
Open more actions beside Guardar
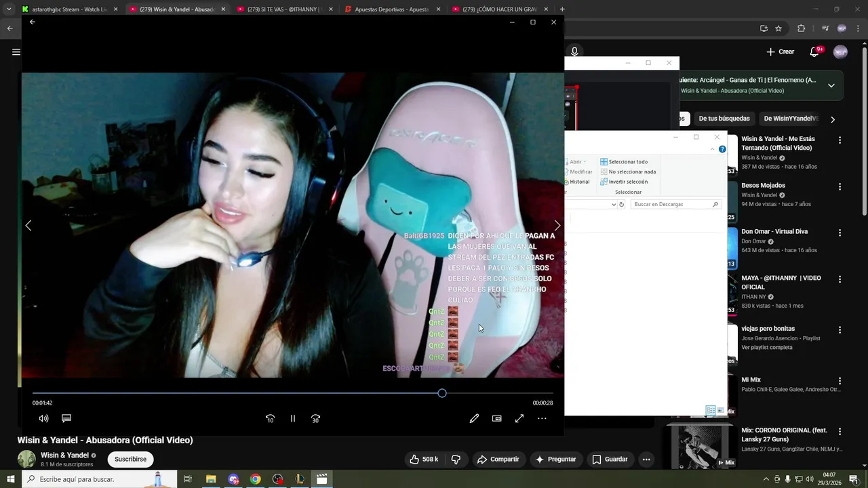pos(646,460)
